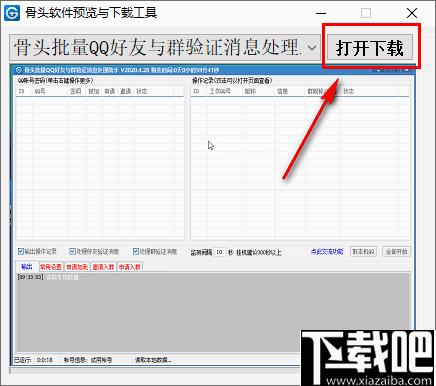Click the 试用帐号 status bar entry

tap(101, 360)
